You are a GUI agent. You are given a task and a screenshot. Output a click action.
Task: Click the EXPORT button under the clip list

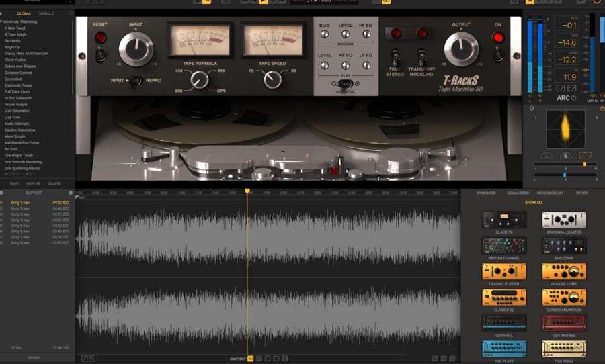coord(34,358)
